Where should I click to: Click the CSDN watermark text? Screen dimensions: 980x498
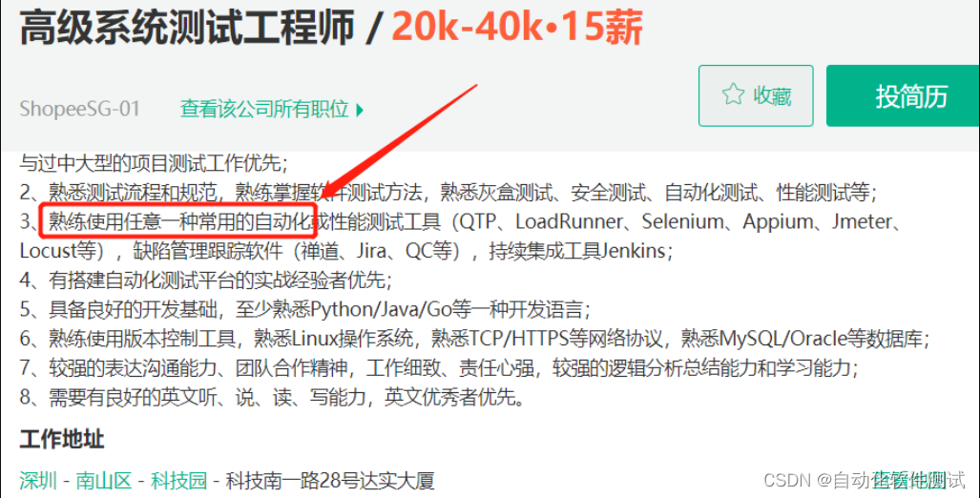click(x=864, y=480)
